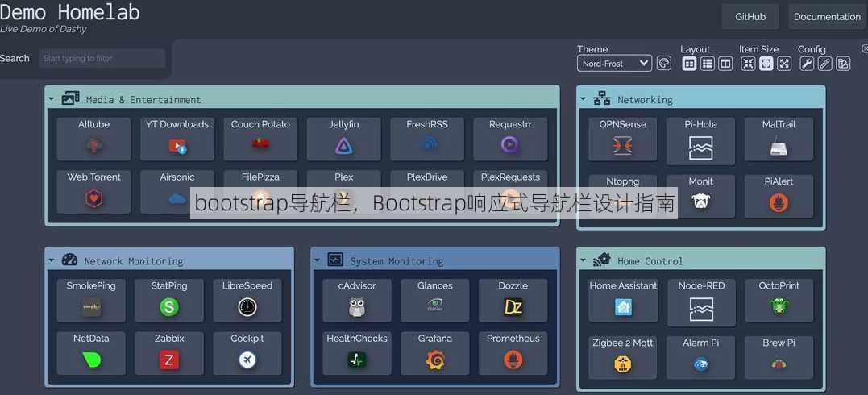This screenshot has width=868, height=395.
Task: Open the Zigbee 2 Mqtt tile
Action: [623, 357]
